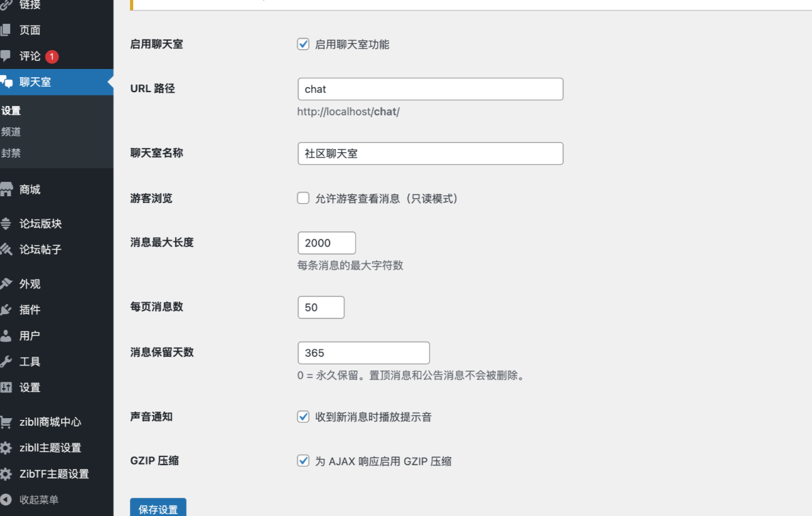Click the 聊天室 chat bubbles icon
812x516 pixels.
[6, 82]
